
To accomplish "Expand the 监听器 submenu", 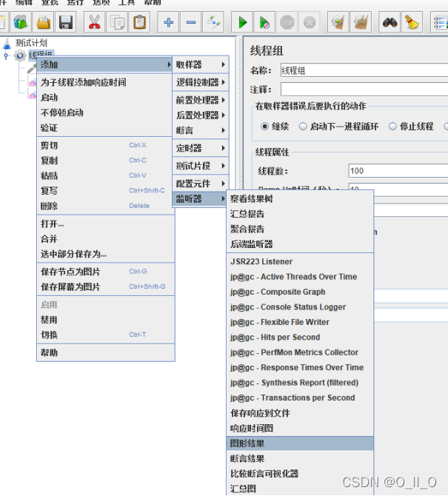I will point(200,198).
